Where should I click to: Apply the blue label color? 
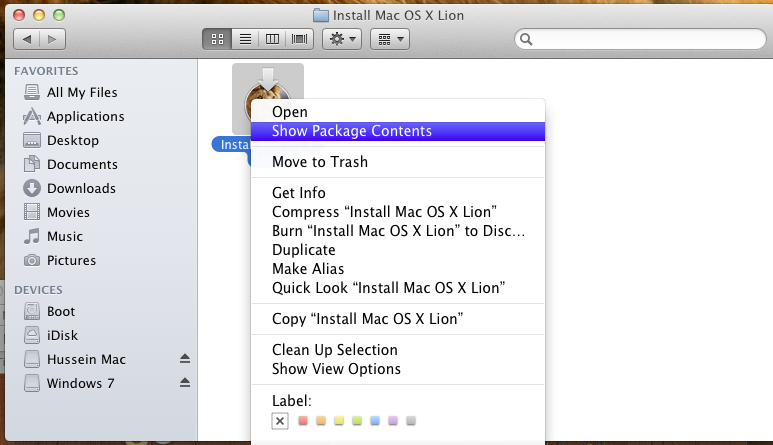pos(375,421)
